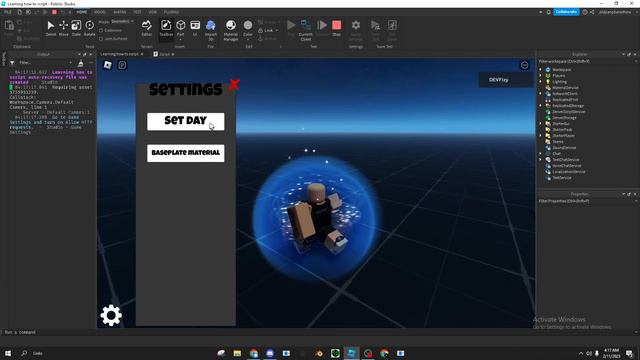
Task: Switch to the AVATAR ribbon tab
Action: click(x=120, y=12)
